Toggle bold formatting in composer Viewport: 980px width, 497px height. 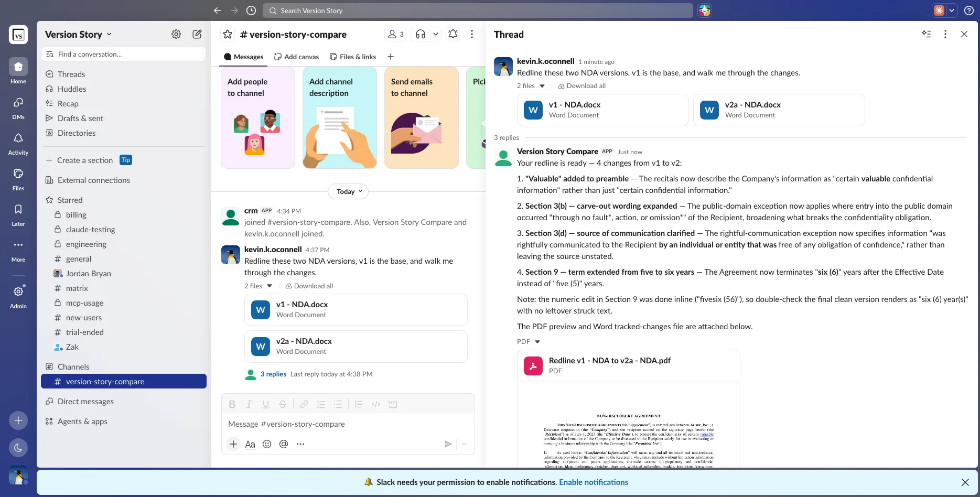click(232, 404)
